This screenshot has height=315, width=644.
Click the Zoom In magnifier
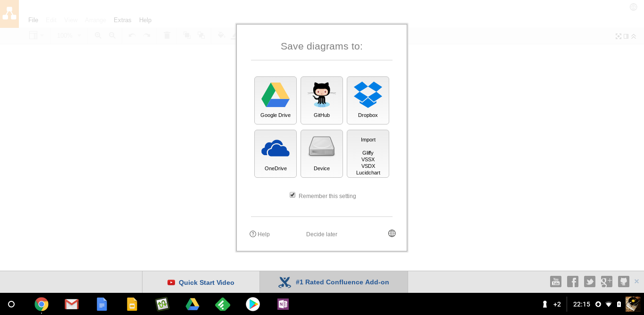98,35
